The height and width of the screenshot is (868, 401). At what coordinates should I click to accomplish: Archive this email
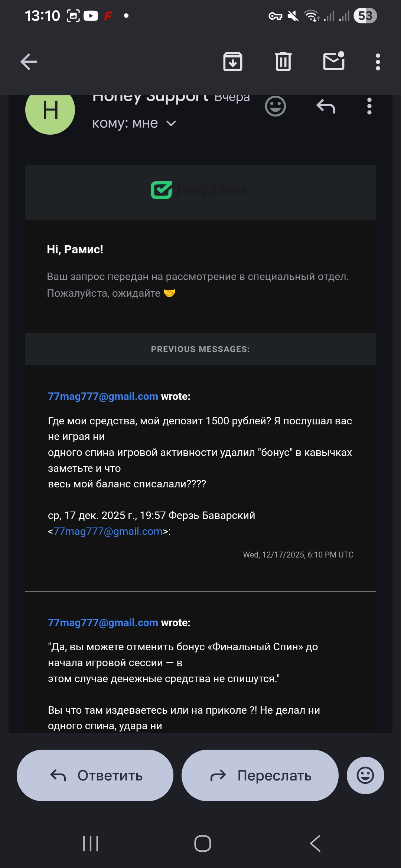(233, 62)
